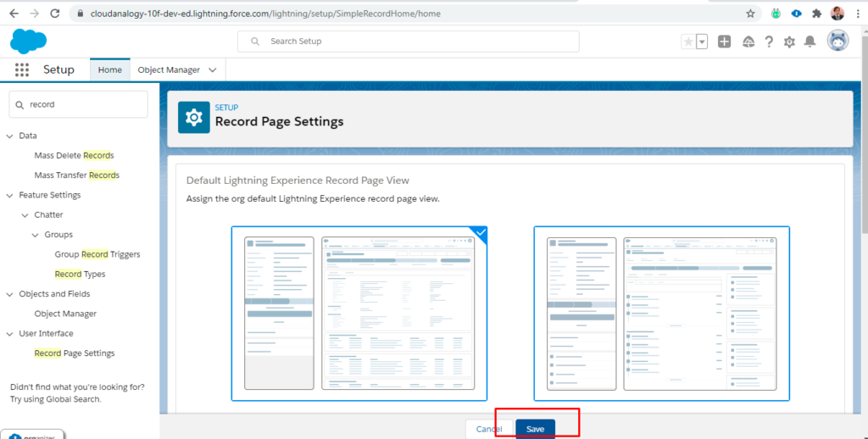Open the App Launcher grid icon
The width and height of the screenshot is (868, 439).
click(22, 69)
